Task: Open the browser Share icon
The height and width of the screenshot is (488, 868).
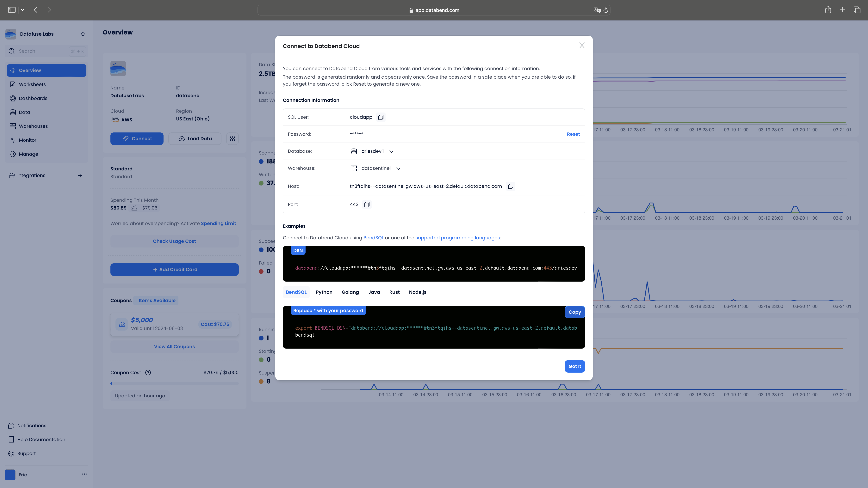Action: coord(828,10)
